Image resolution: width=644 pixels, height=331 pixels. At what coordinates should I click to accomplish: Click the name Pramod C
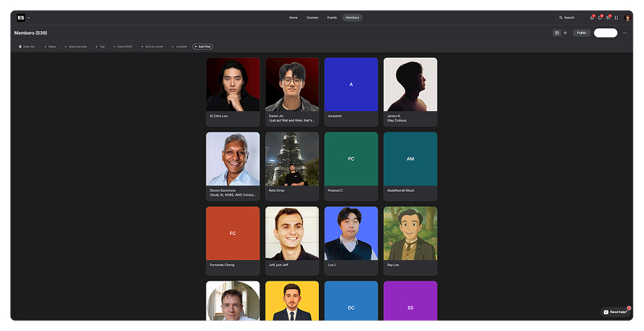pyautogui.click(x=335, y=190)
